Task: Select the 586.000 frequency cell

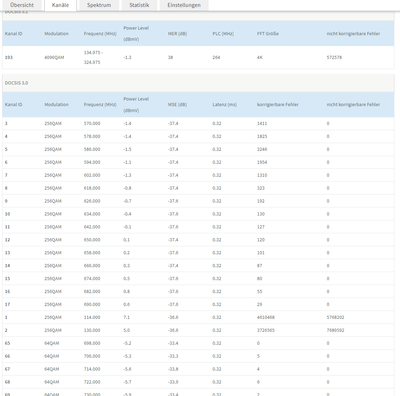Action: pyautogui.click(x=92, y=149)
